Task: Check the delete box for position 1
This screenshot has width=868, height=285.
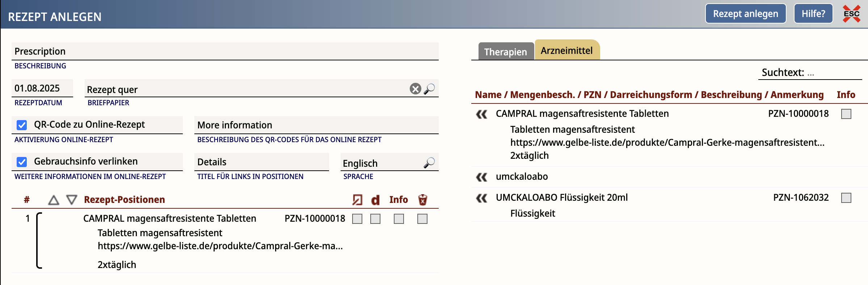Action: point(422,219)
